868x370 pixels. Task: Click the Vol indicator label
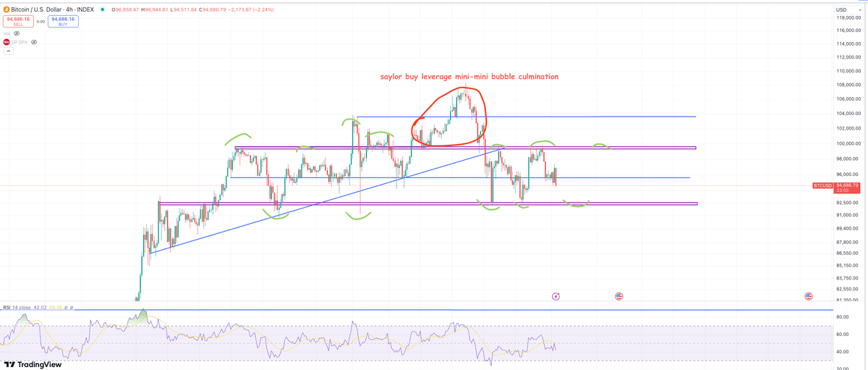click(x=7, y=33)
